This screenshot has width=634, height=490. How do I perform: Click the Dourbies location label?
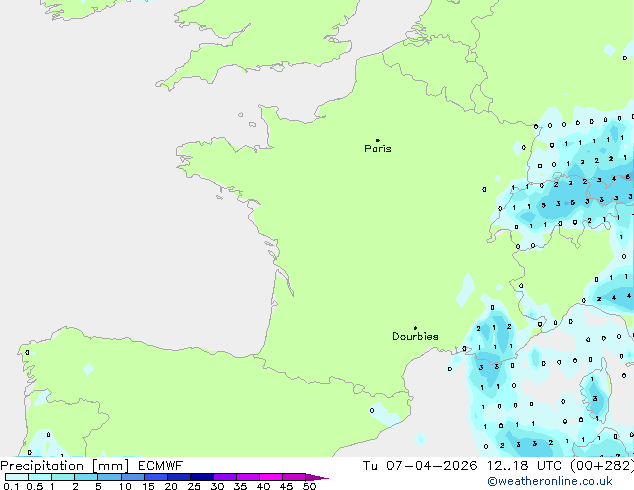415,336
